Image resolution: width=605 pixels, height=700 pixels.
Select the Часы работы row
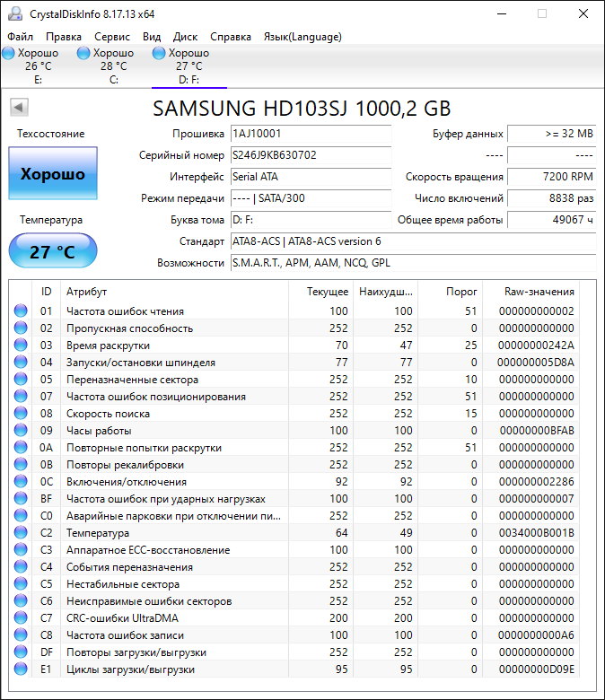tap(294, 431)
